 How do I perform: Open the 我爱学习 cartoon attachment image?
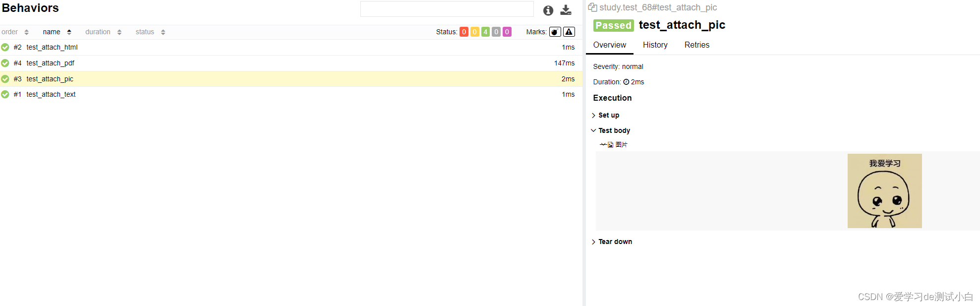[x=885, y=191]
